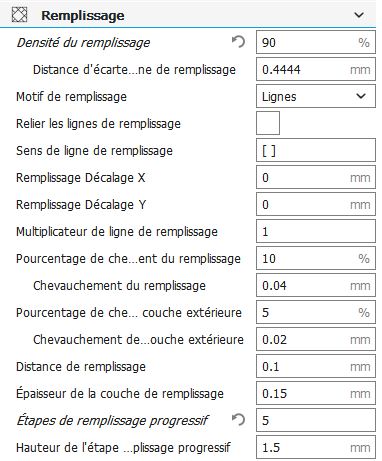Click the Densité du remplissage value field
The width and height of the screenshot is (382, 461).
[316, 42]
